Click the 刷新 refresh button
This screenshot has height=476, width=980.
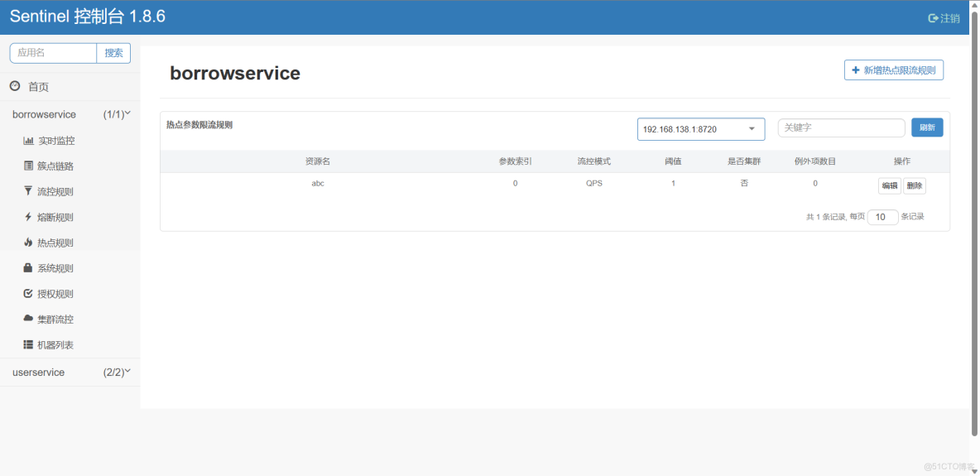pos(927,127)
